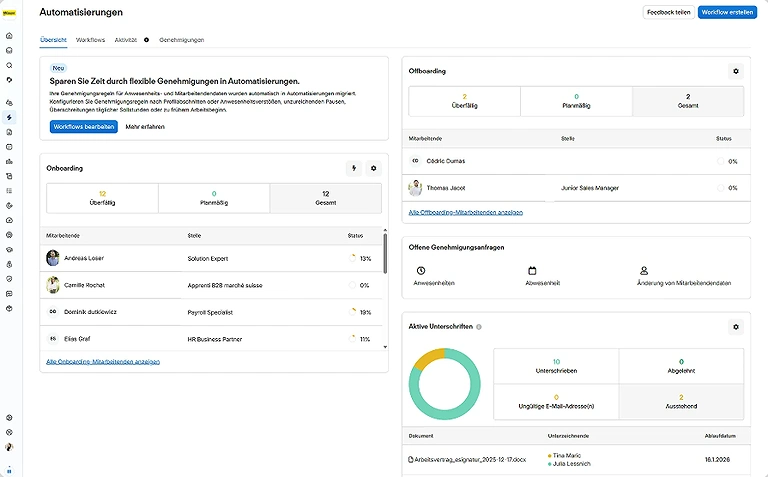Click the user profile avatar in the sidebar
The image size is (768, 477).
pos(9,447)
